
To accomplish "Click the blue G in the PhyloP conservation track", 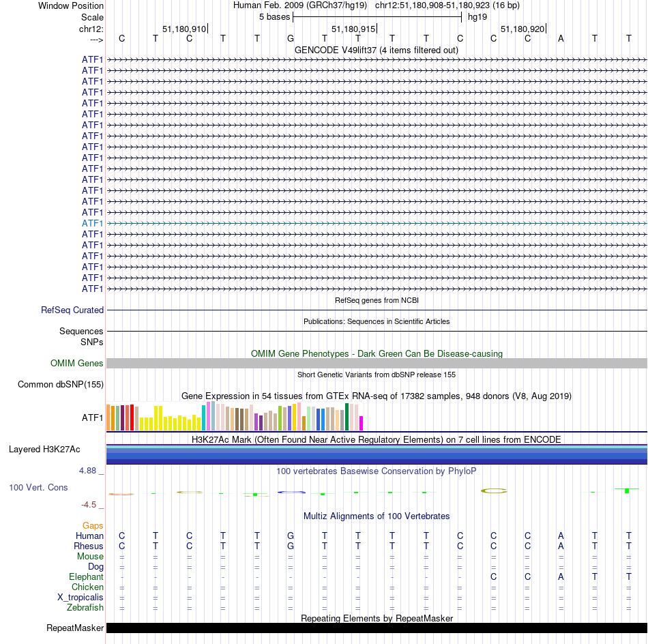I will [292, 492].
